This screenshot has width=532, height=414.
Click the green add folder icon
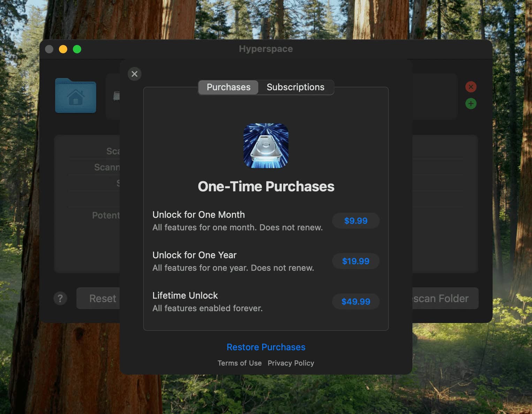pos(471,103)
